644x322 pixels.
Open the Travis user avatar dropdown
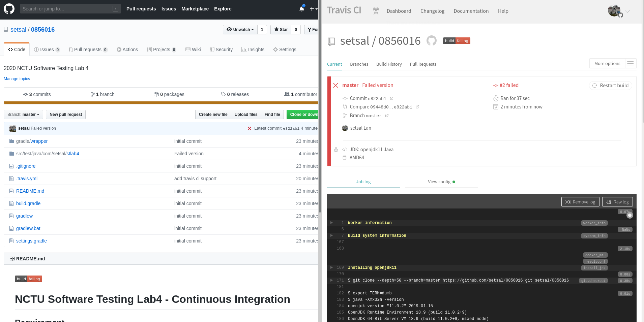(x=619, y=11)
